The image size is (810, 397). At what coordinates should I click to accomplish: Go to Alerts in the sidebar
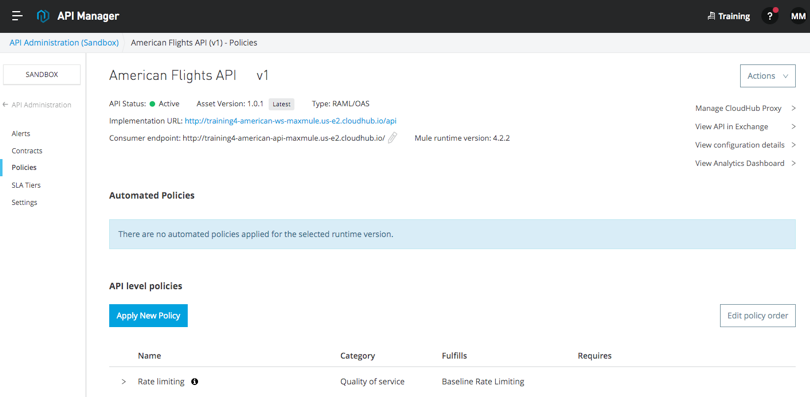point(21,133)
